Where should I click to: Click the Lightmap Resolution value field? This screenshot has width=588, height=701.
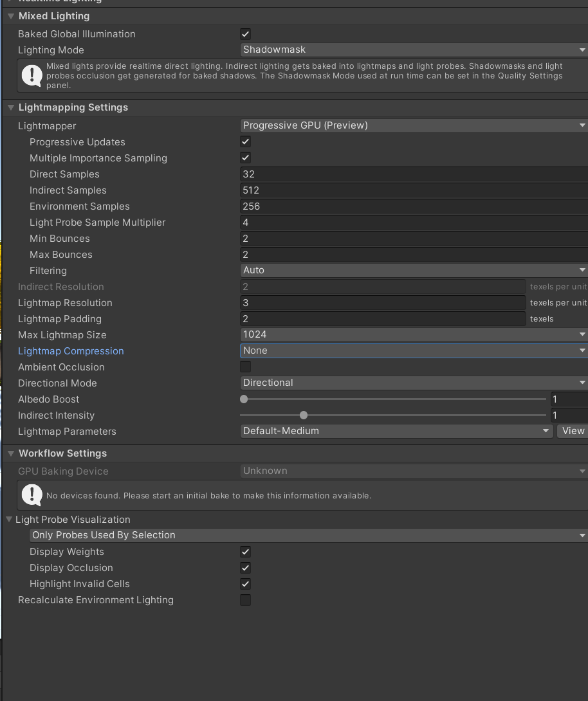[383, 303]
